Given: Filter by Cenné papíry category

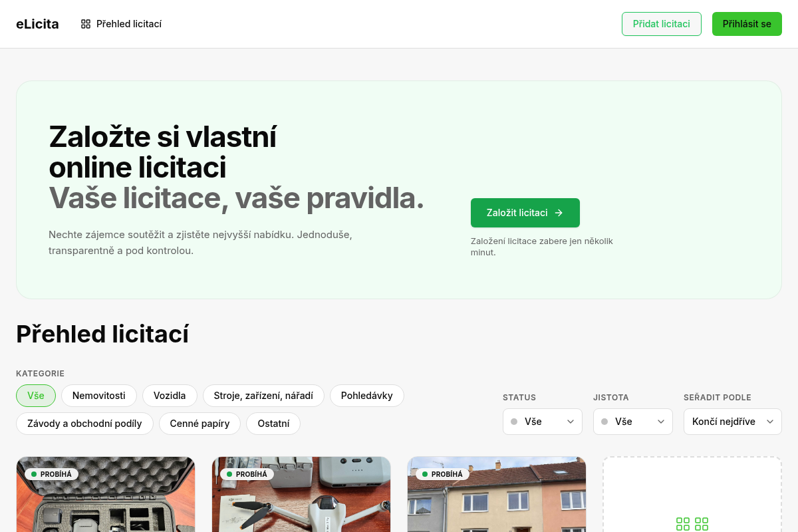Looking at the screenshot, I should click(x=199, y=424).
